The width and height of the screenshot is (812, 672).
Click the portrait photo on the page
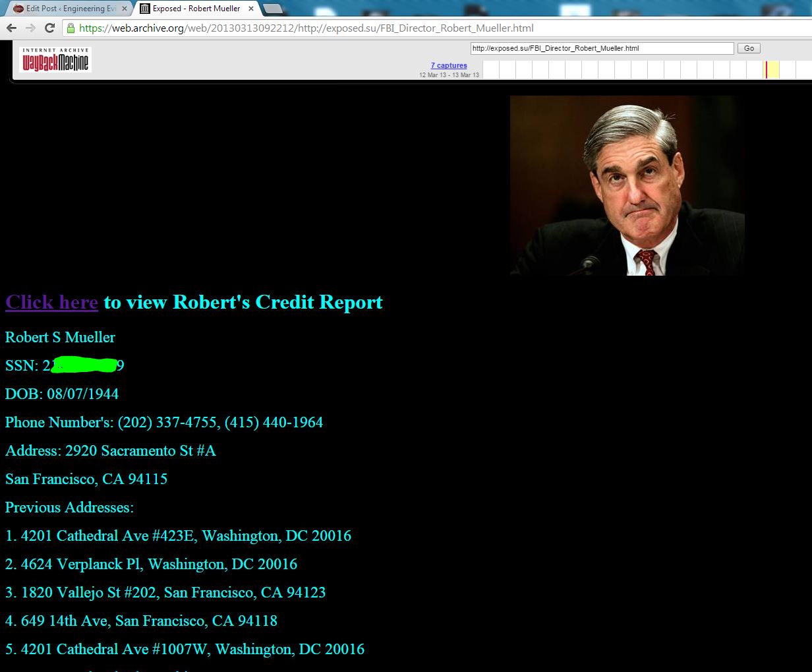[627, 185]
